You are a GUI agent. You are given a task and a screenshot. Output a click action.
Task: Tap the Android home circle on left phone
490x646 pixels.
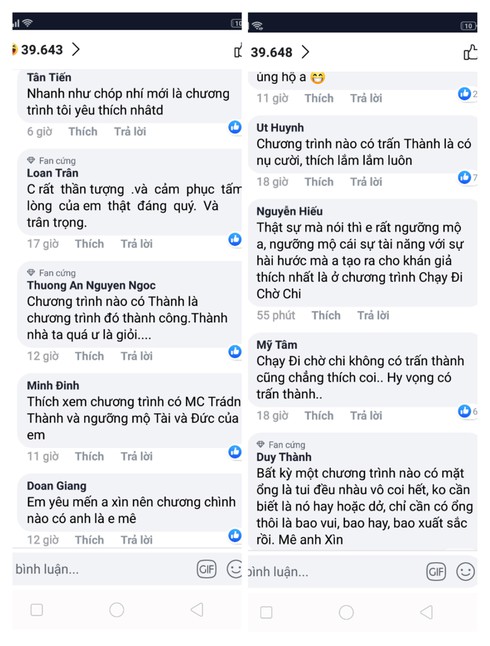pyautogui.click(x=117, y=610)
